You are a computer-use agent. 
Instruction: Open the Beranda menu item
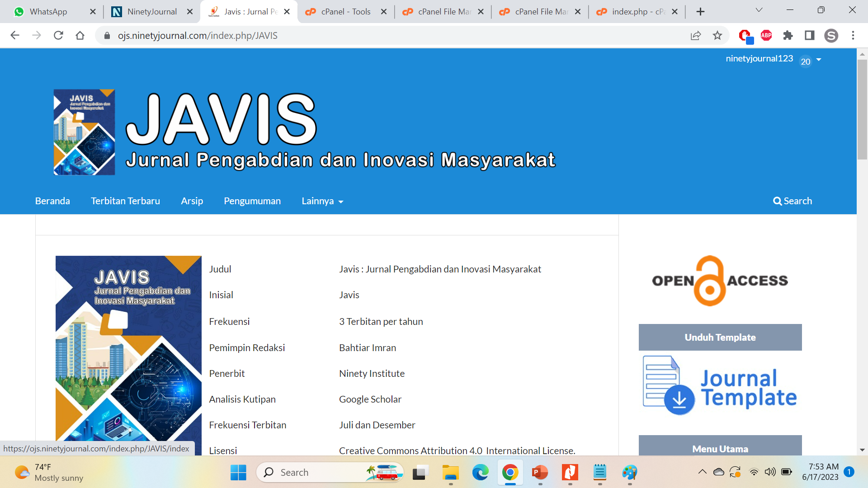point(52,201)
